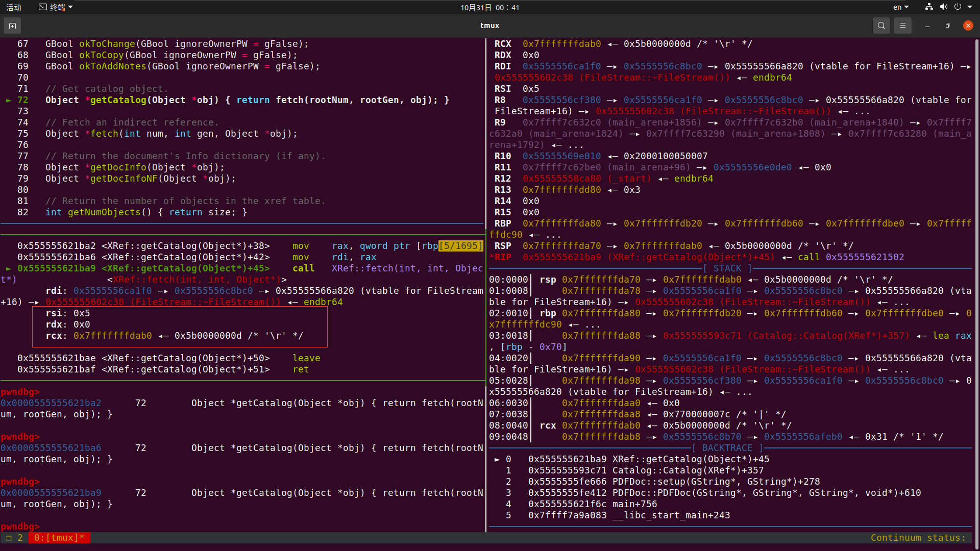Click 'rdx: 0x0' argument in disassembly
Image resolution: width=980 pixels, height=551 pixels.
click(67, 324)
